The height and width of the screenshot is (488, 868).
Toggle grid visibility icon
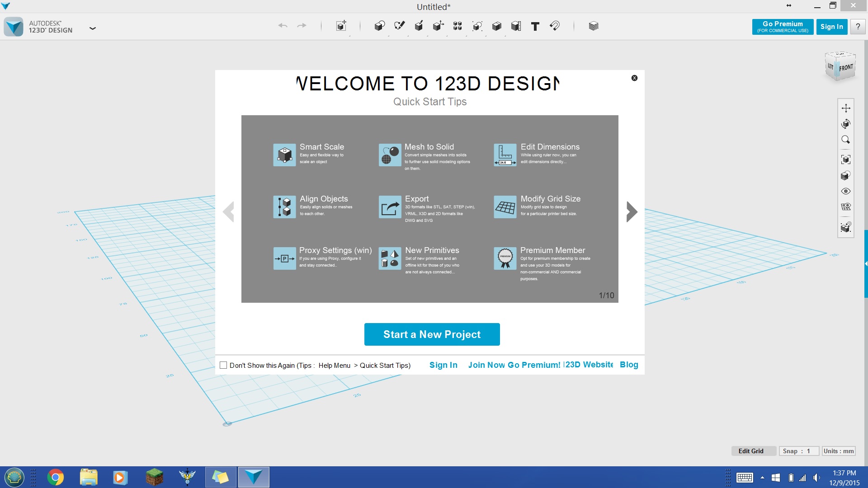click(x=846, y=207)
